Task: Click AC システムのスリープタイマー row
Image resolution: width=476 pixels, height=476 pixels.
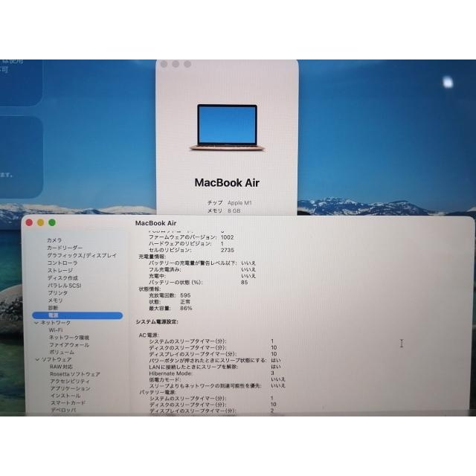Action: (211, 341)
